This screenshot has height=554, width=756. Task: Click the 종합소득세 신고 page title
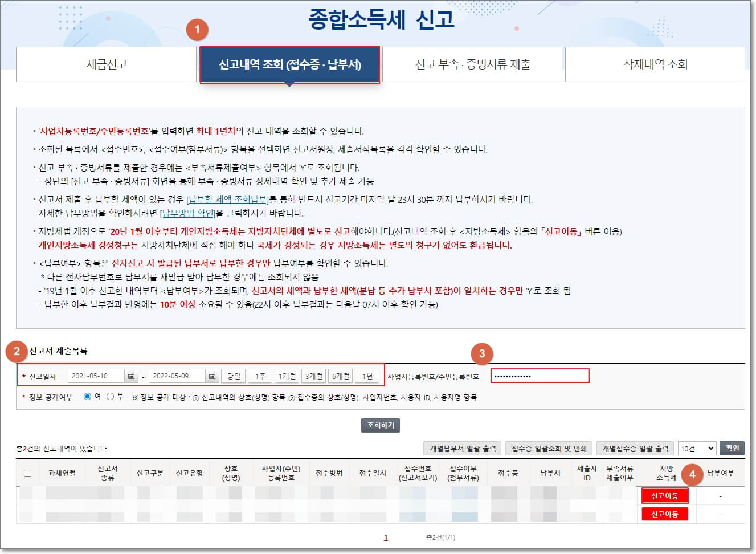[381, 19]
